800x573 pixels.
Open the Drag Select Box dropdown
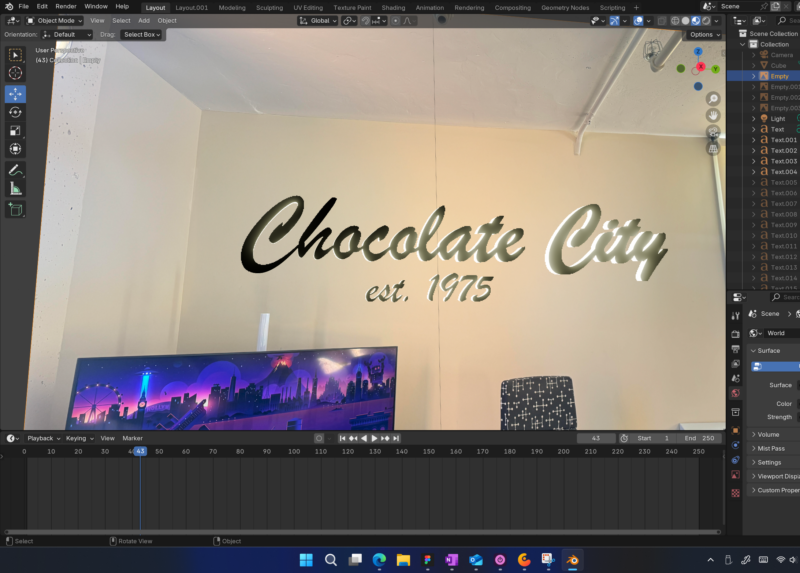point(142,35)
